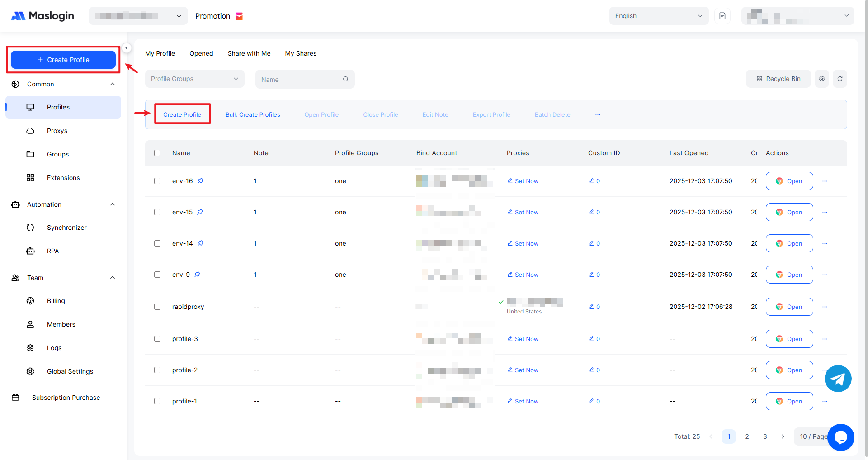The height and width of the screenshot is (460, 868).
Task: Open the support chat bubble icon
Action: [840, 437]
